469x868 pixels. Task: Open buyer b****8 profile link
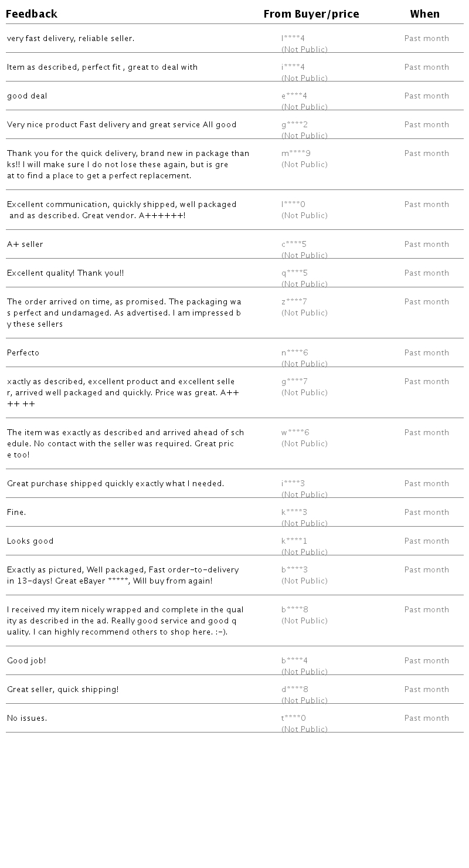point(294,610)
